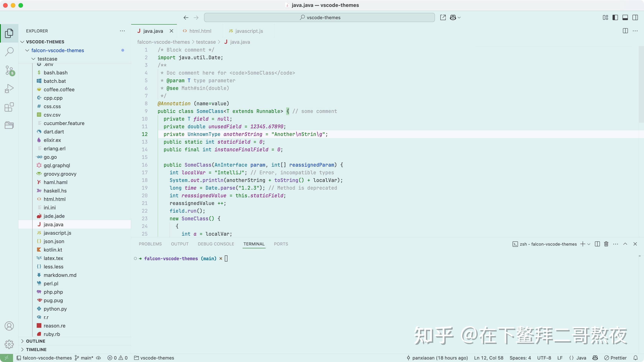Toggle the primary side bar layout button
The height and width of the screenshot is (362, 644).
pos(615,17)
